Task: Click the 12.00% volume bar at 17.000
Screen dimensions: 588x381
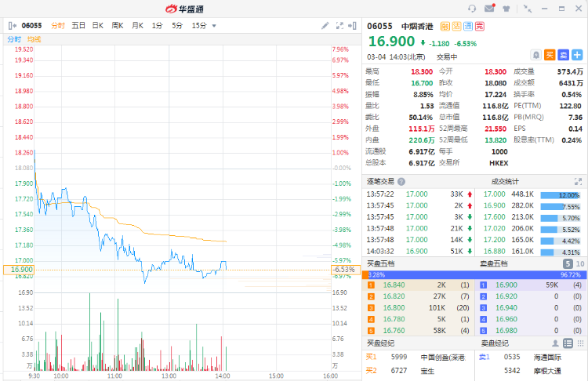Action: point(561,195)
